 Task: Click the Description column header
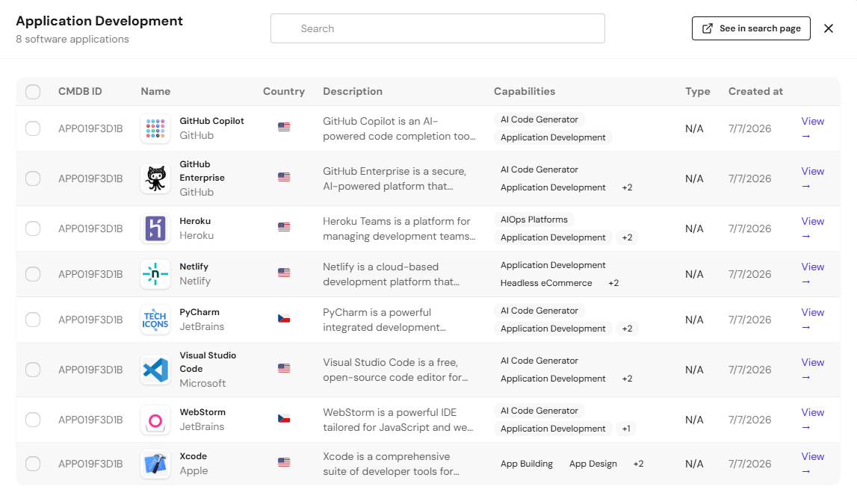(x=353, y=91)
